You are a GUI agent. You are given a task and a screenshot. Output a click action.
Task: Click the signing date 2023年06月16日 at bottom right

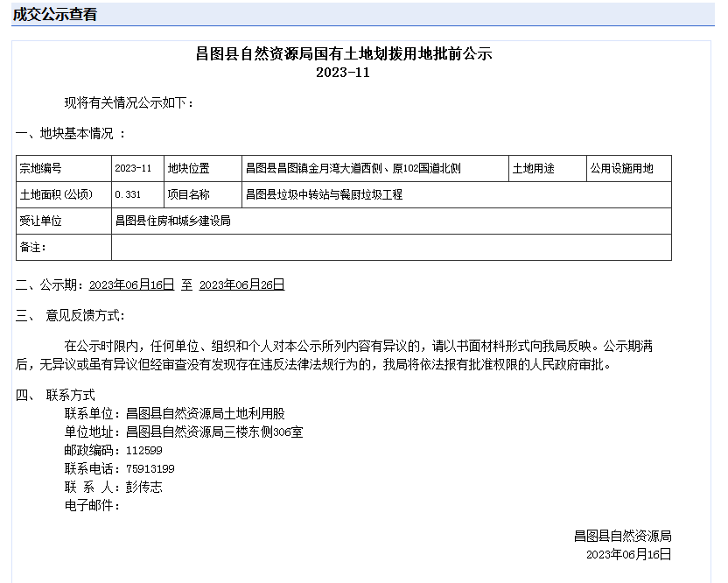pos(628,554)
